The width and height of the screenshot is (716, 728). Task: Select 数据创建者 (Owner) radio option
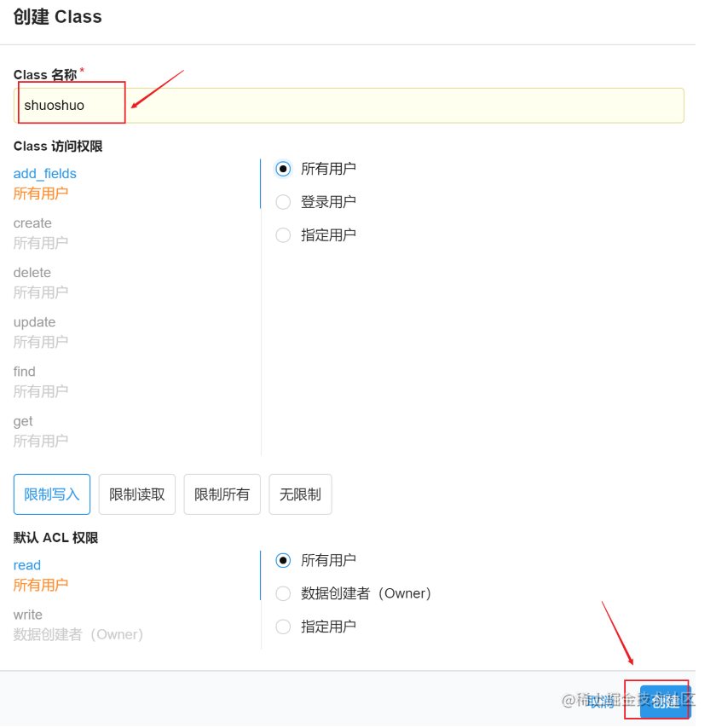tap(283, 593)
